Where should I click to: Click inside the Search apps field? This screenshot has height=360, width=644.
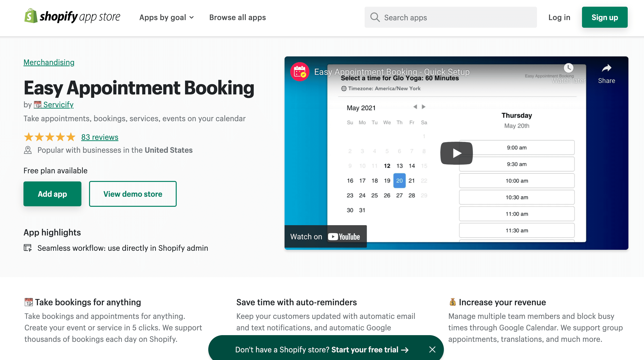tap(450, 17)
